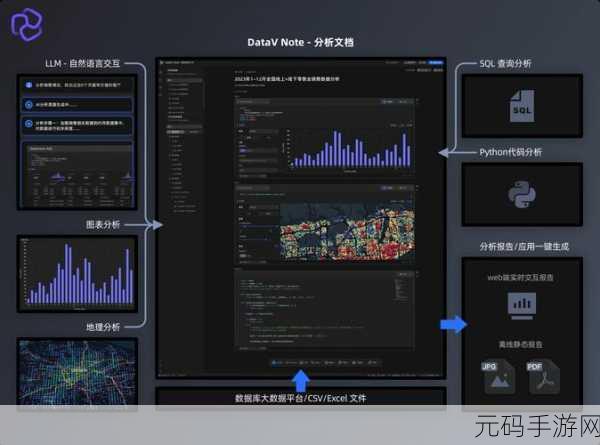The image size is (600, 445).
Task: Click the "Python代码分析" label
Action: click(510, 152)
